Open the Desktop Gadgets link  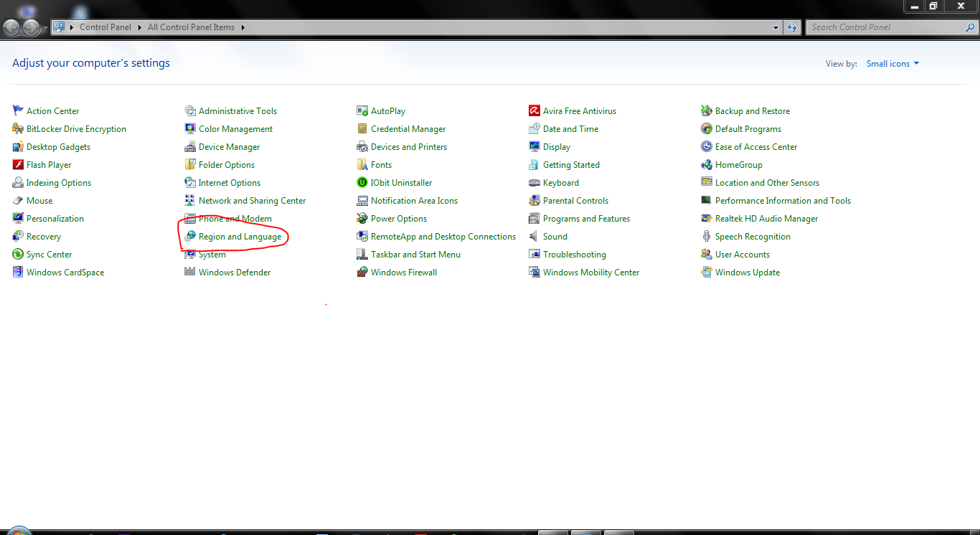58,146
